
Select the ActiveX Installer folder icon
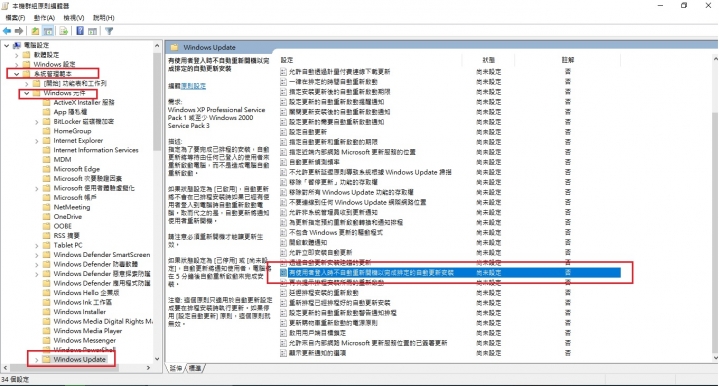click(x=46, y=103)
